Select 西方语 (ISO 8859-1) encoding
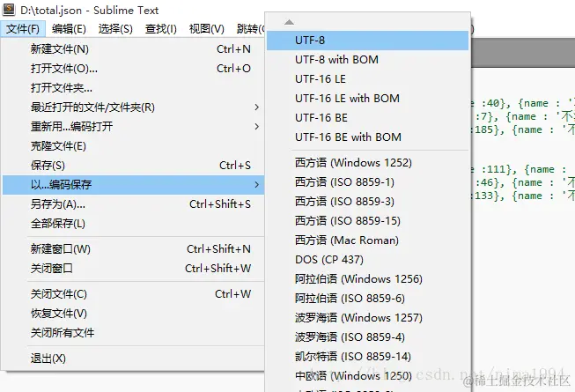Viewport: 575px width, 392px height. [x=367, y=181]
